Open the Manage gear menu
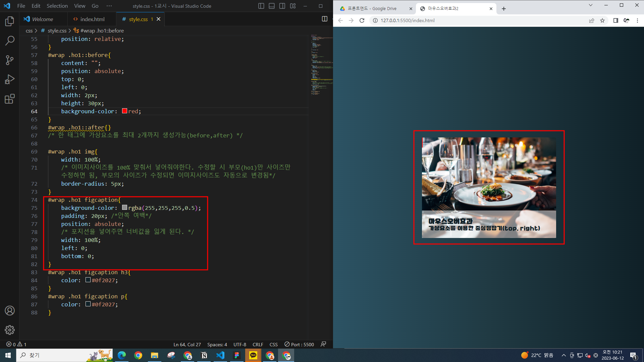The height and width of the screenshot is (362, 644). 10,330
